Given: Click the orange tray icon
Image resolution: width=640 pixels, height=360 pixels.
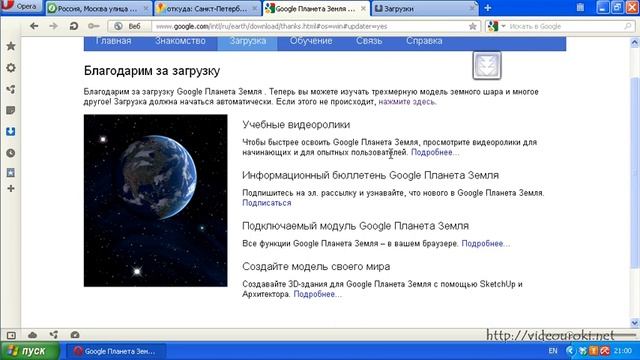Looking at the screenshot, I should pos(593,351).
